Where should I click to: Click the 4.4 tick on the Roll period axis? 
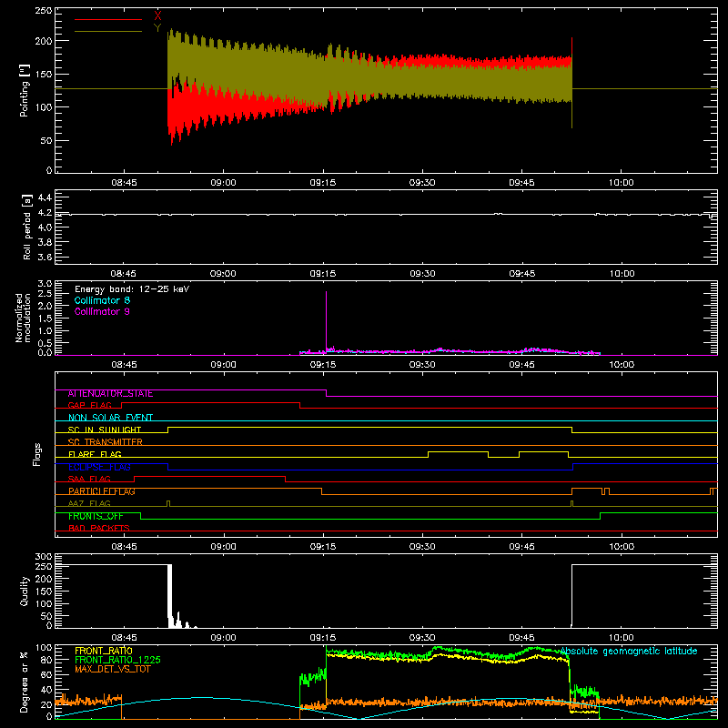pyautogui.click(x=45, y=197)
